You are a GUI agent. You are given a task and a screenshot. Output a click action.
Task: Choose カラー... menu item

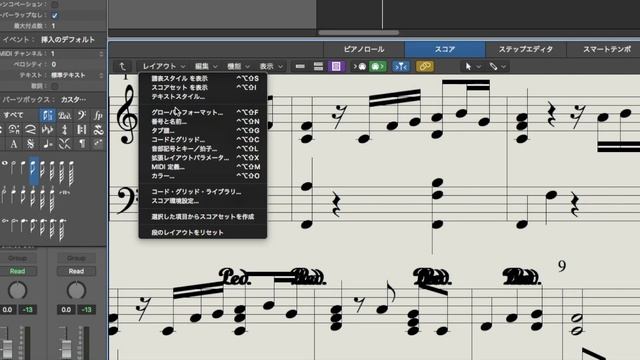[x=203, y=176]
